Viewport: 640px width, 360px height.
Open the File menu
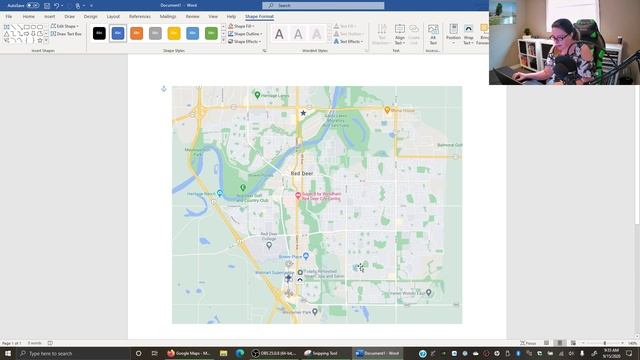[x=9, y=16]
